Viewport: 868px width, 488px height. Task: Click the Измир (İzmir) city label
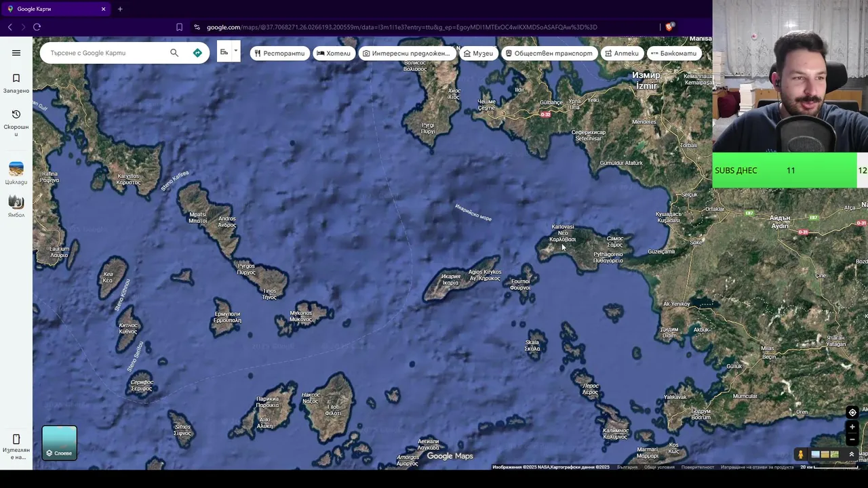pyautogui.click(x=646, y=81)
